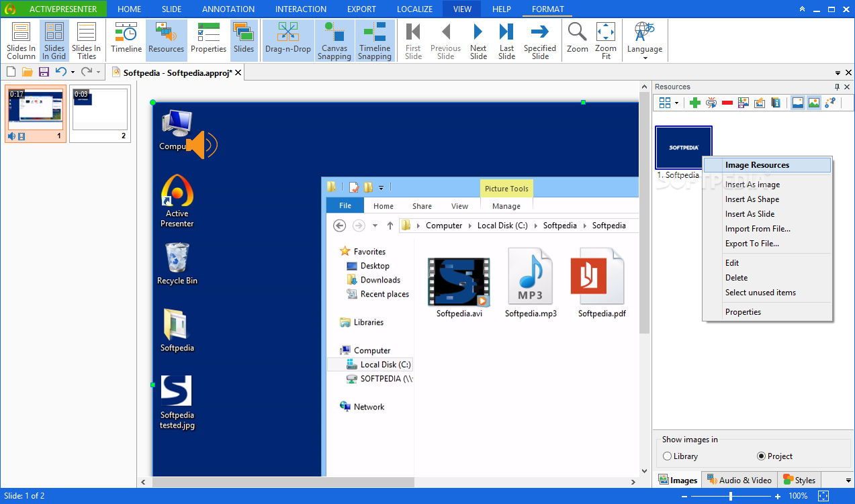Edit image resource with pencil icon
Image resolution: width=855 pixels, height=504 pixels.
pyautogui.click(x=760, y=103)
